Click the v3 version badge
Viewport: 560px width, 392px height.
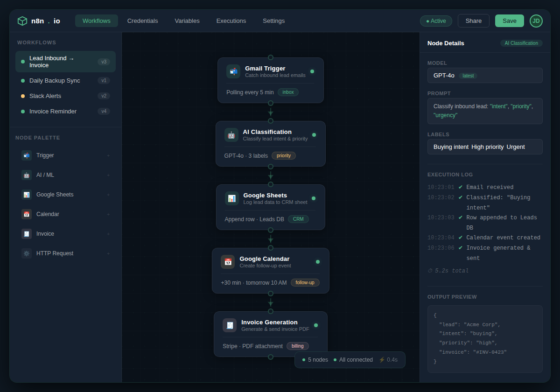[104, 62]
